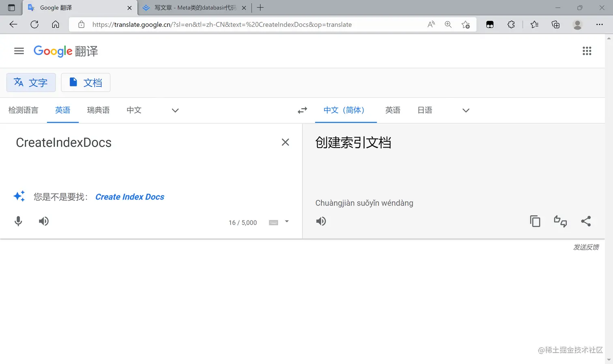613x364 pixels.
Task: Open the browser extensions menu
Action: pos(511,24)
